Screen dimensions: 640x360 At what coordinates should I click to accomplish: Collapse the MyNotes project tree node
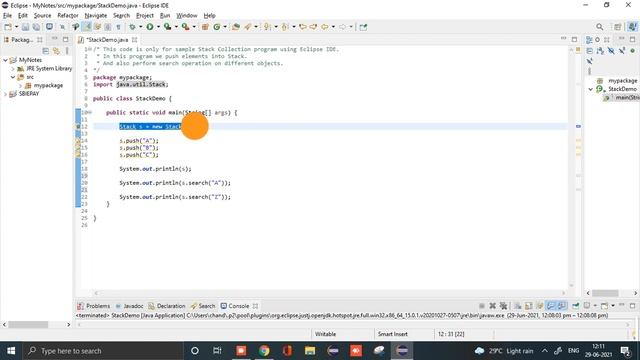5,60
